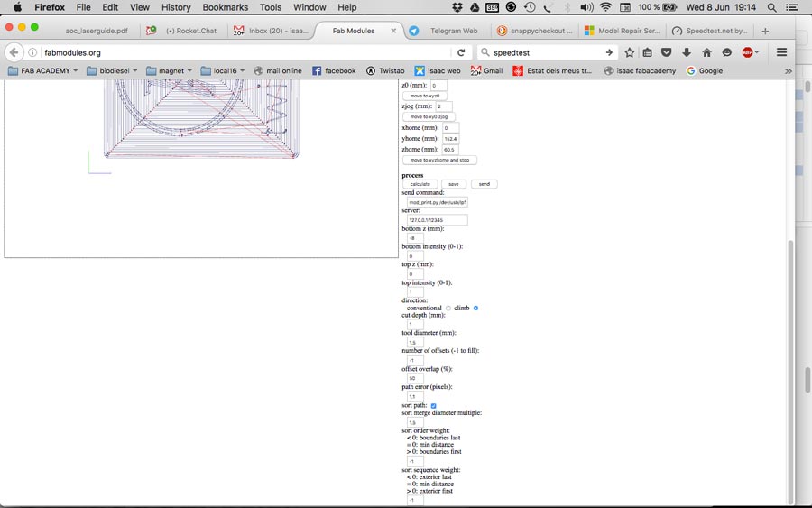This screenshot has height=508, width=812.
Task: Open the Wi-Fi status menu
Action: click(605, 7)
